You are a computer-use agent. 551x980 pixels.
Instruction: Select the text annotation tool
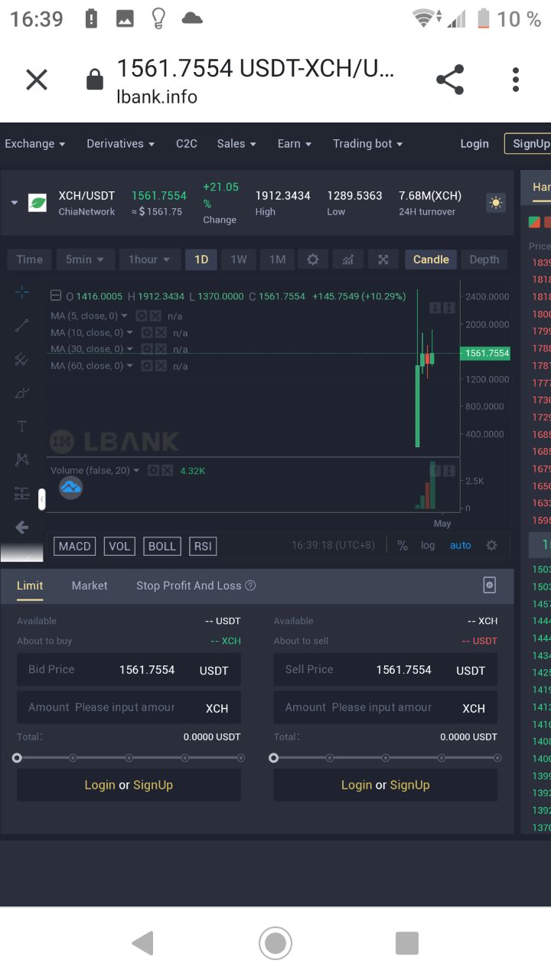tap(21, 426)
